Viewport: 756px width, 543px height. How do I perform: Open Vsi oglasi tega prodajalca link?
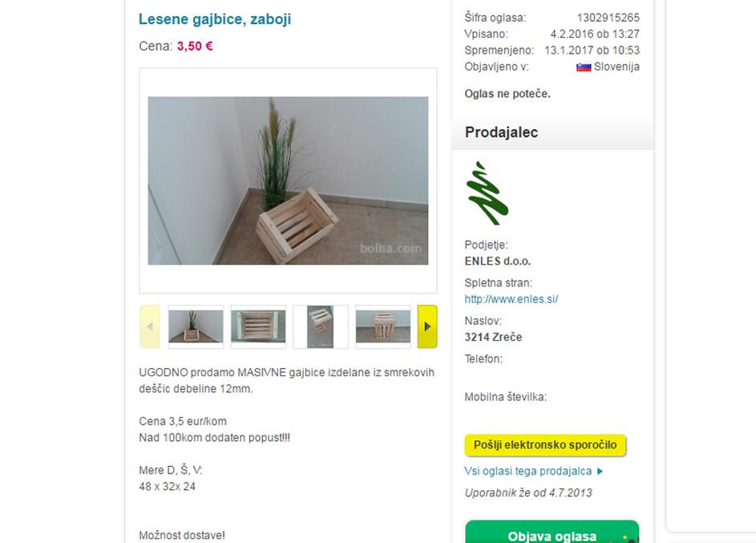(528, 471)
